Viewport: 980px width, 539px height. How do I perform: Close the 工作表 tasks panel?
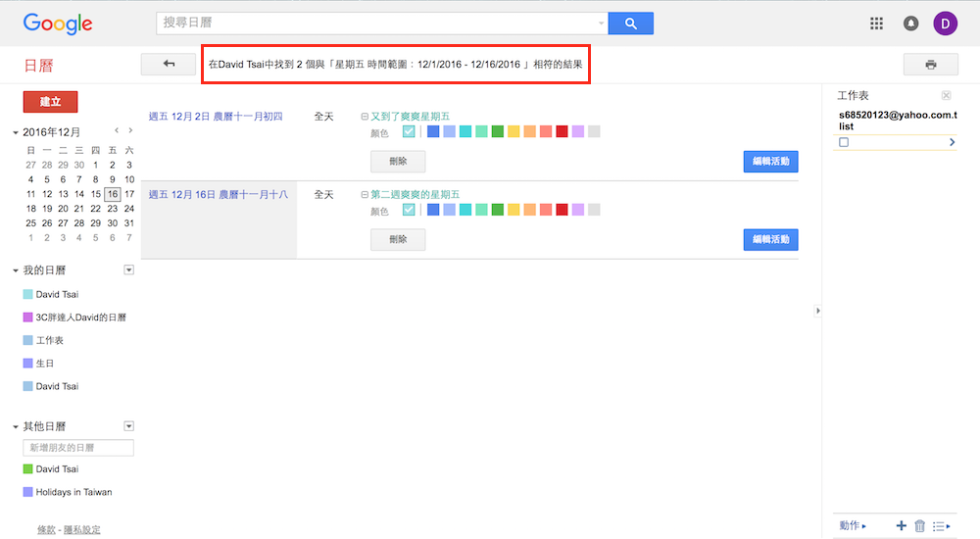(946, 96)
